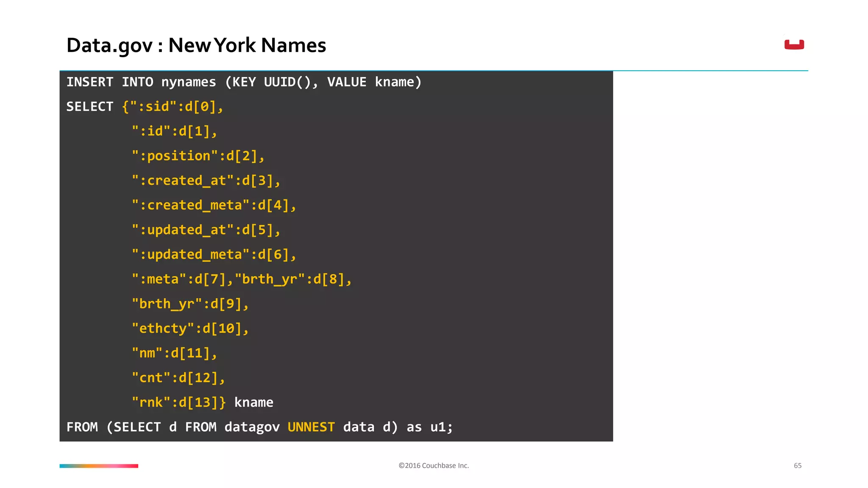Click the slide page number 65

click(798, 466)
